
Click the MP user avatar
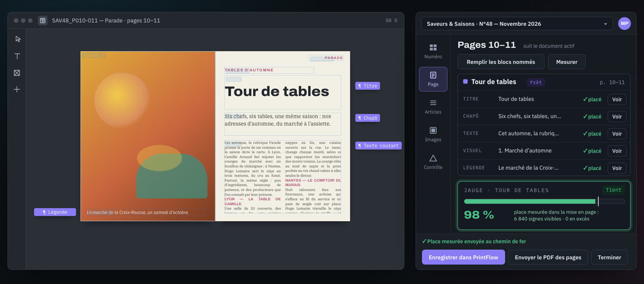(x=624, y=24)
